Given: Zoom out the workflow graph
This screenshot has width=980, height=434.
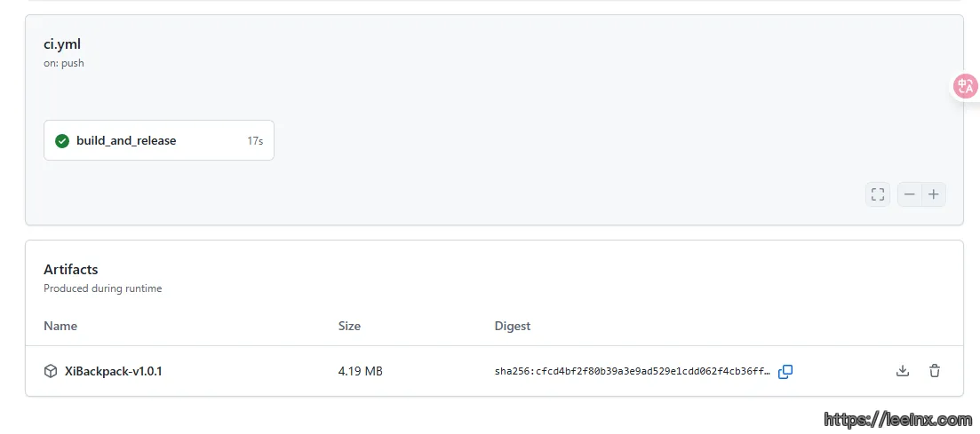Looking at the screenshot, I should 910,194.
